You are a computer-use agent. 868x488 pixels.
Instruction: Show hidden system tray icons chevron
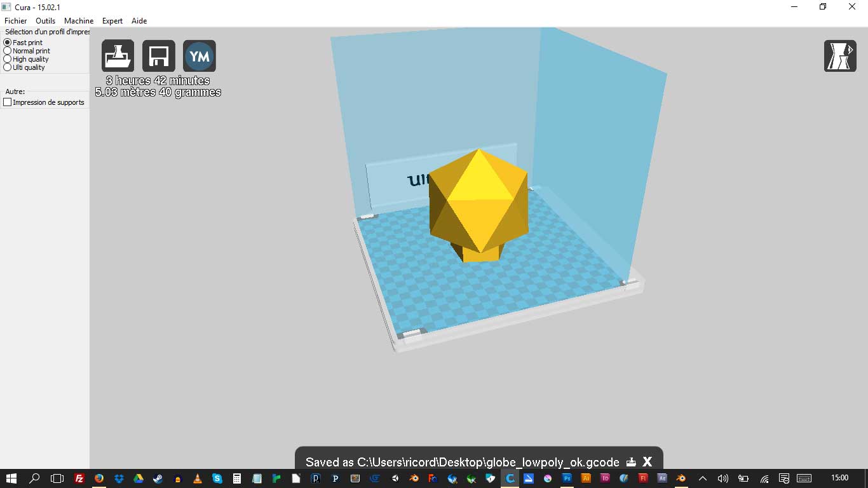(702, 478)
